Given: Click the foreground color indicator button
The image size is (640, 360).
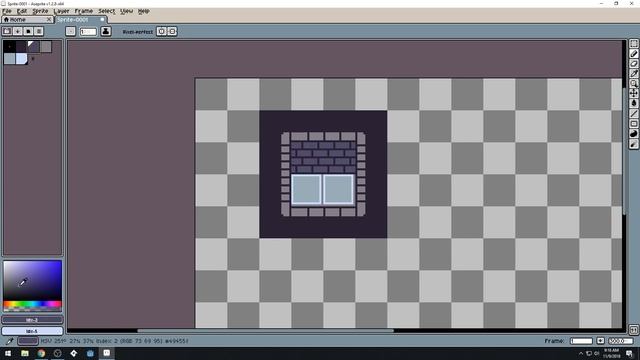Looking at the screenshot, I should 32,320.
